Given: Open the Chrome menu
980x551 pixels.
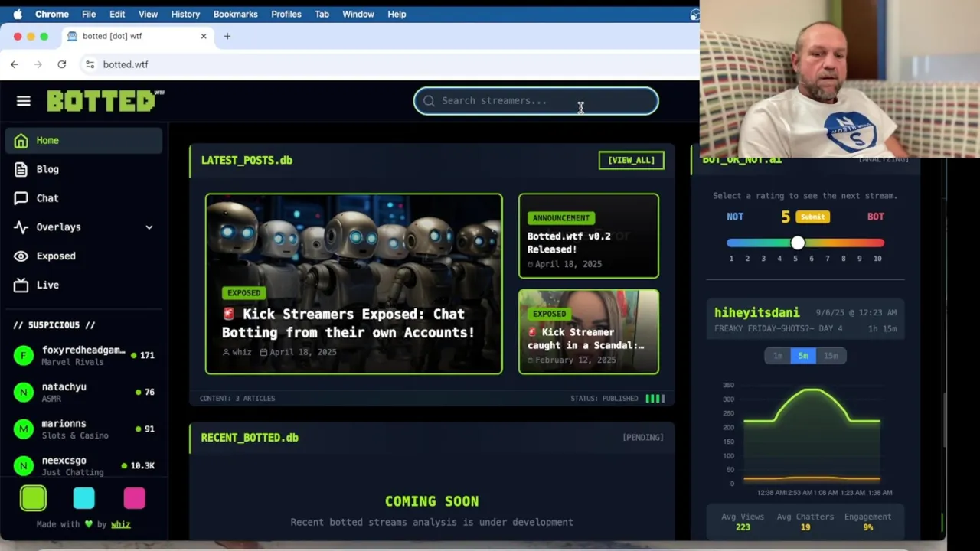Looking at the screenshot, I should (x=51, y=14).
